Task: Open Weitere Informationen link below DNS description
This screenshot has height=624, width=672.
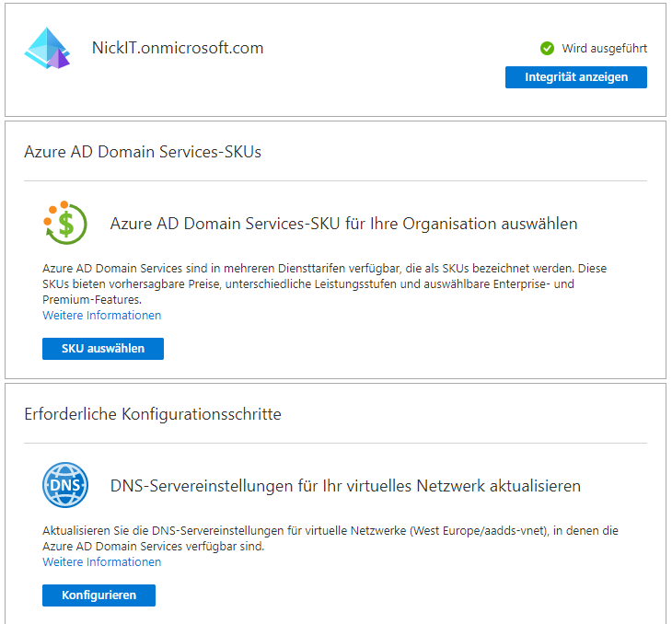Action: click(101, 562)
